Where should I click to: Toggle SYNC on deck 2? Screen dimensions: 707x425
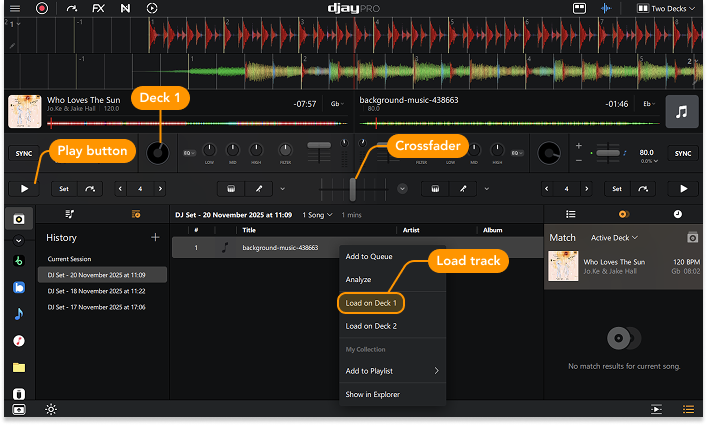coord(683,153)
